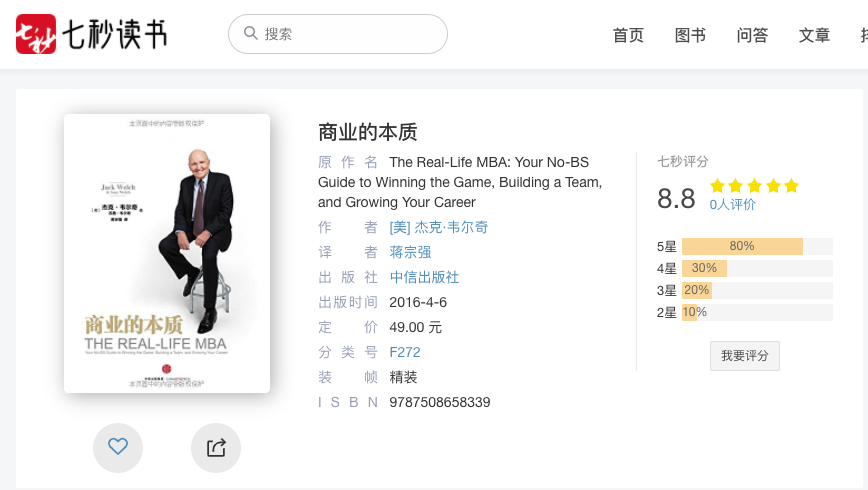
Task: Click the 4星 30% rating bar
Action: click(757, 269)
